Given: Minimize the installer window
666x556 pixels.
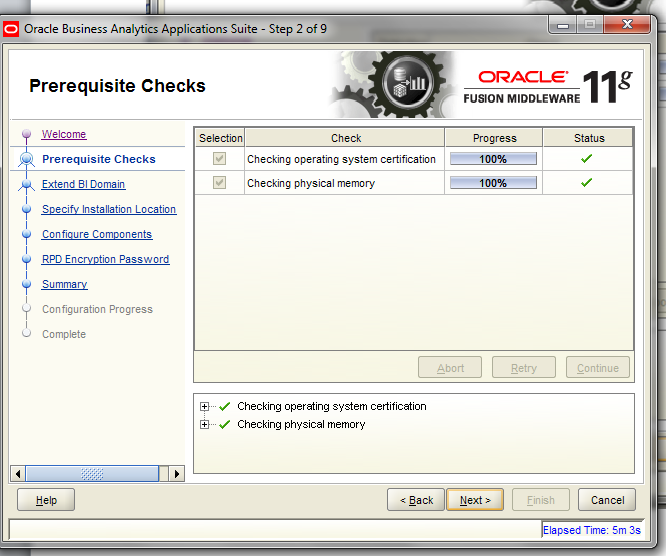Looking at the screenshot, I should pyautogui.click(x=563, y=25).
